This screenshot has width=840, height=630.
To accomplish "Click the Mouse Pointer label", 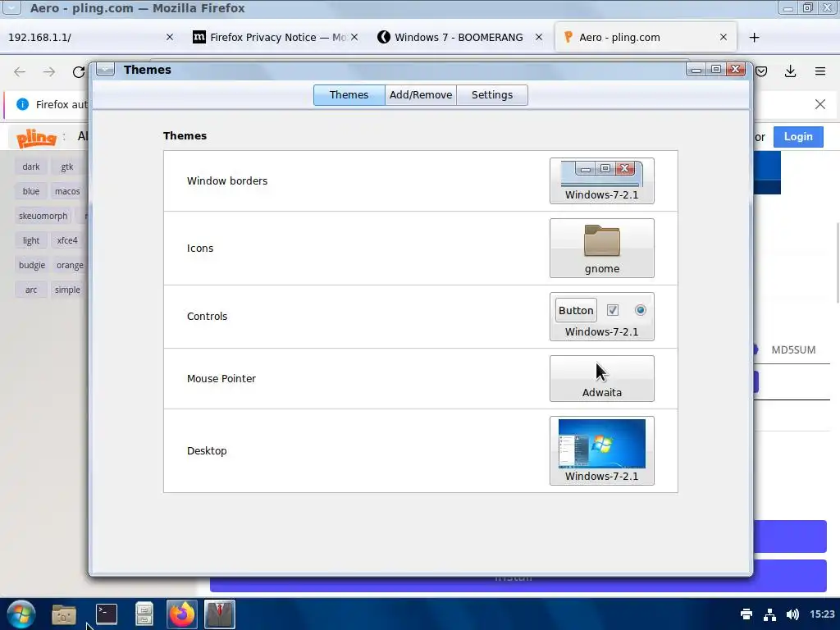I will point(221,379).
